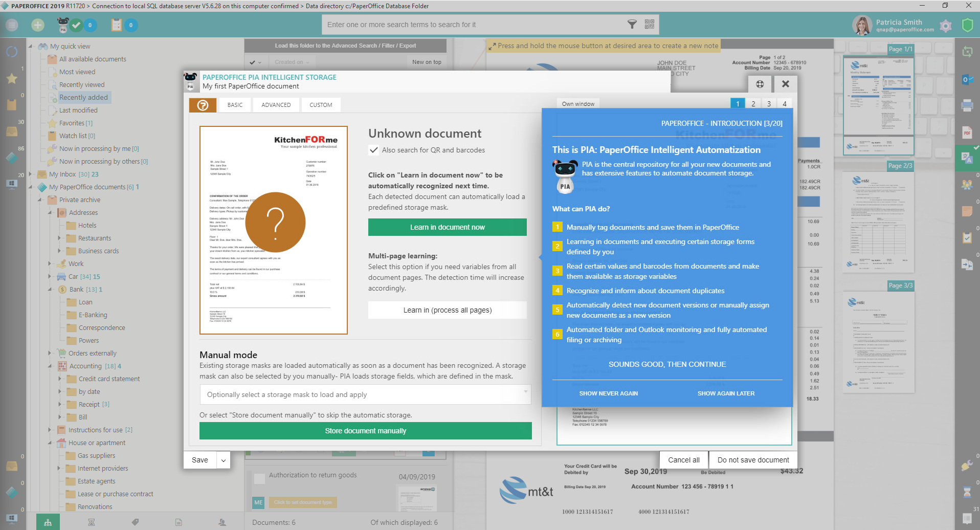This screenshot has width=980, height=530.
Task: Switch introduction panel to view 2
Action: point(753,104)
